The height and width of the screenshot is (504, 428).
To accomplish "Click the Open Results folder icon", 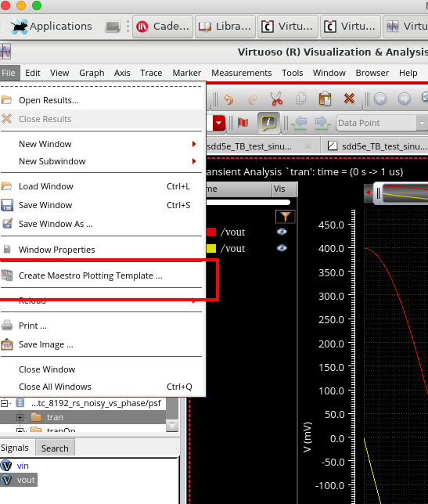I will [x=7, y=100].
